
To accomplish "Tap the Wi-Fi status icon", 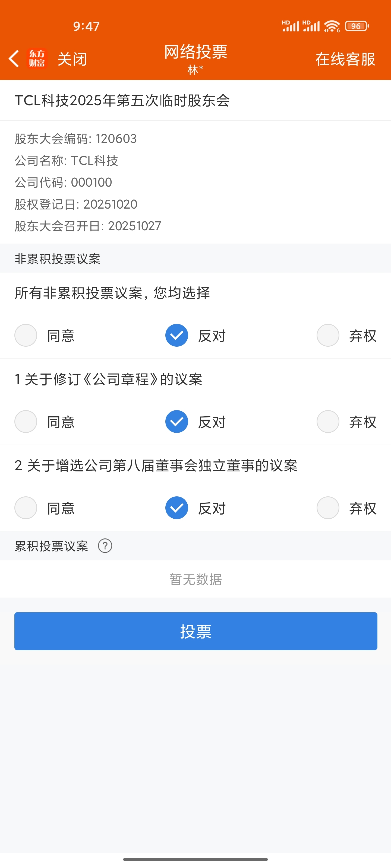I will click(332, 26).
